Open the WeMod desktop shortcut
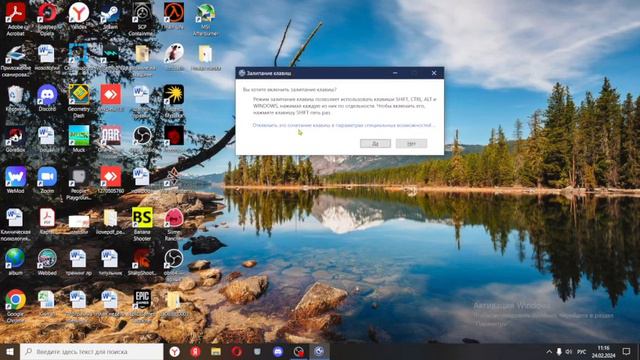This screenshot has width=640, height=360. click(x=16, y=180)
